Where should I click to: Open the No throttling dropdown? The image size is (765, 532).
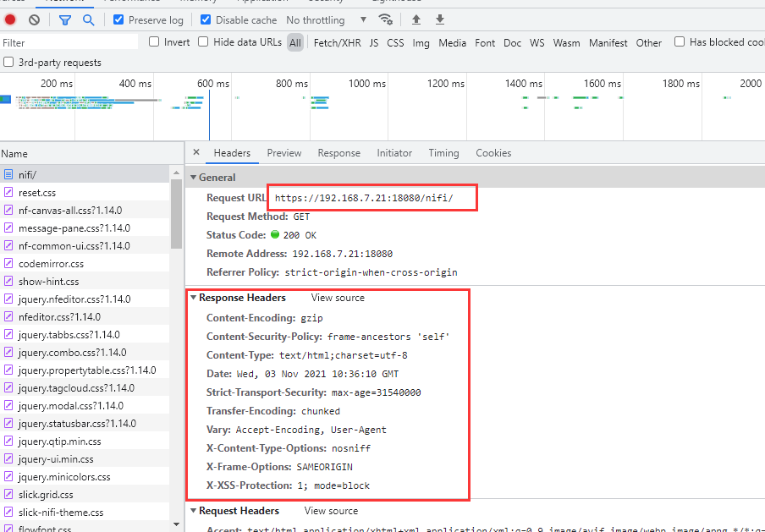click(322, 19)
